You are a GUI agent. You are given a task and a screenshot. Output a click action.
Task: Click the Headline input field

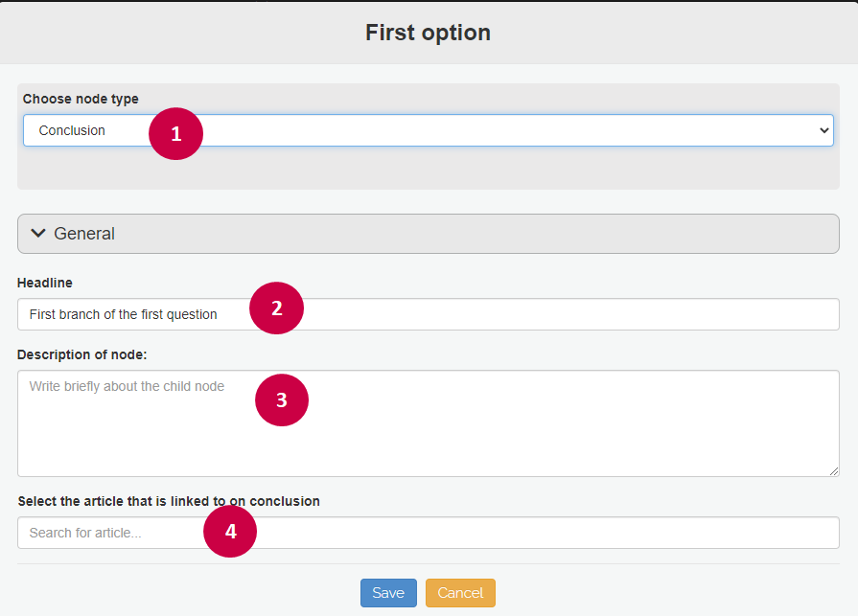(428, 314)
